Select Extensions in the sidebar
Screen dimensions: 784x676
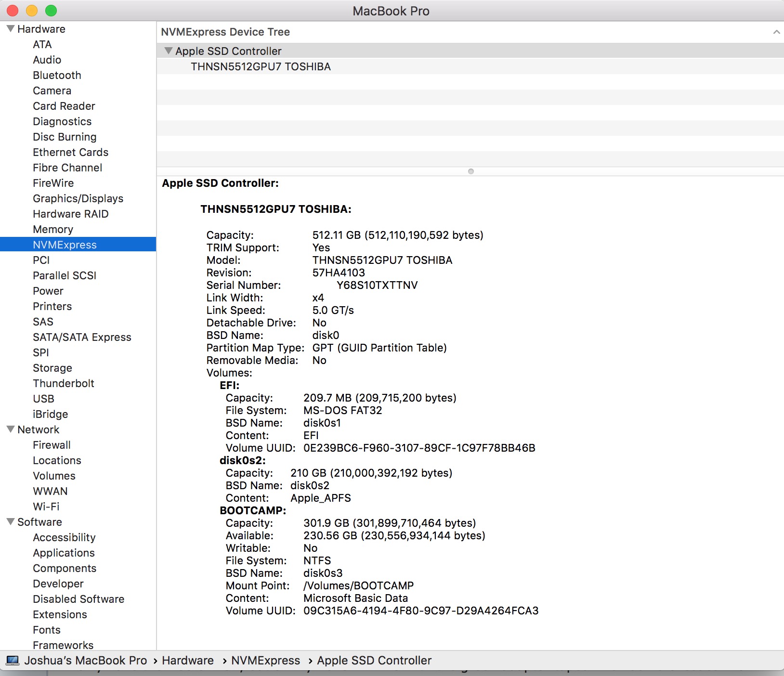tap(60, 614)
